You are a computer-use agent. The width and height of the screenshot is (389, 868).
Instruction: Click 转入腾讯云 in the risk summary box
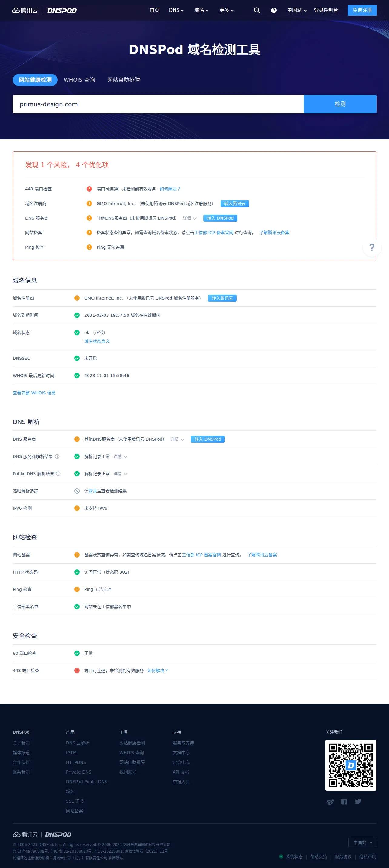[x=235, y=204]
